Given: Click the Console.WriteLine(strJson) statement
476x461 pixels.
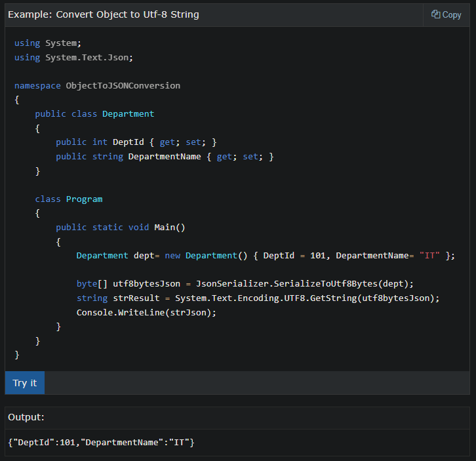Looking at the screenshot, I should pyautogui.click(x=146, y=312).
